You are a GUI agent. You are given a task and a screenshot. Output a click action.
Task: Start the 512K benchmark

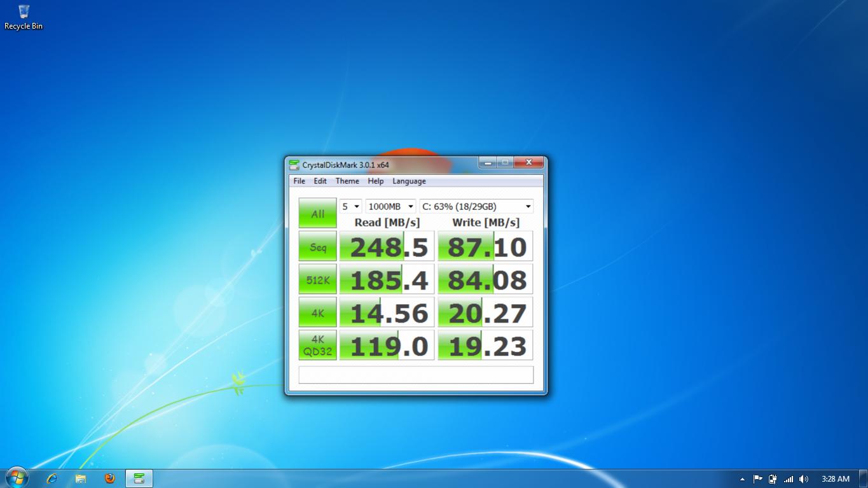point(318,280)
